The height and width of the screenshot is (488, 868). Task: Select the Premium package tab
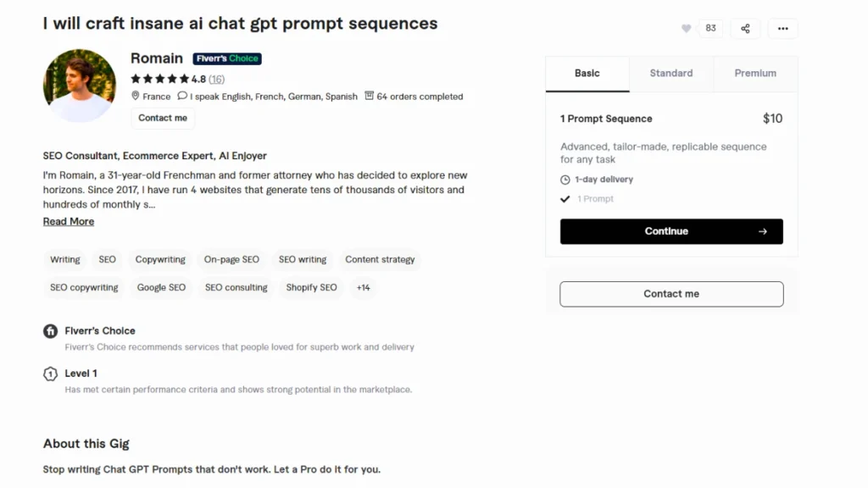[x=755, y=74]
